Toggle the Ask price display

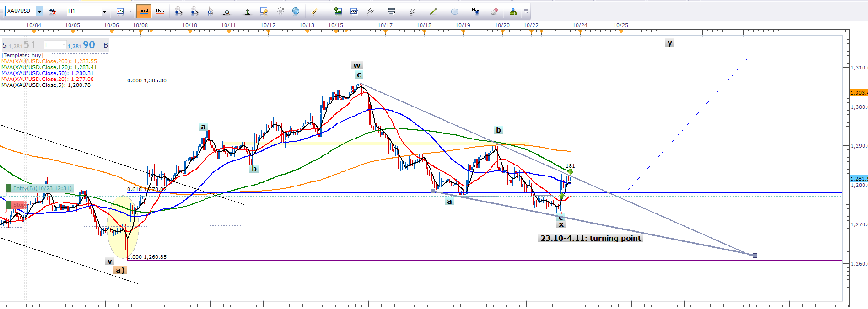[x=160, y=11]
